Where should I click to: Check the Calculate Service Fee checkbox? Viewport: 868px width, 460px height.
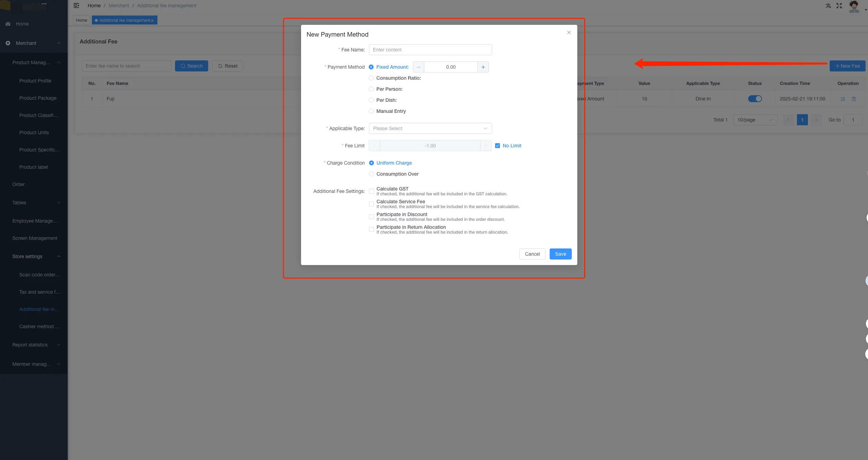click(372, 204)
